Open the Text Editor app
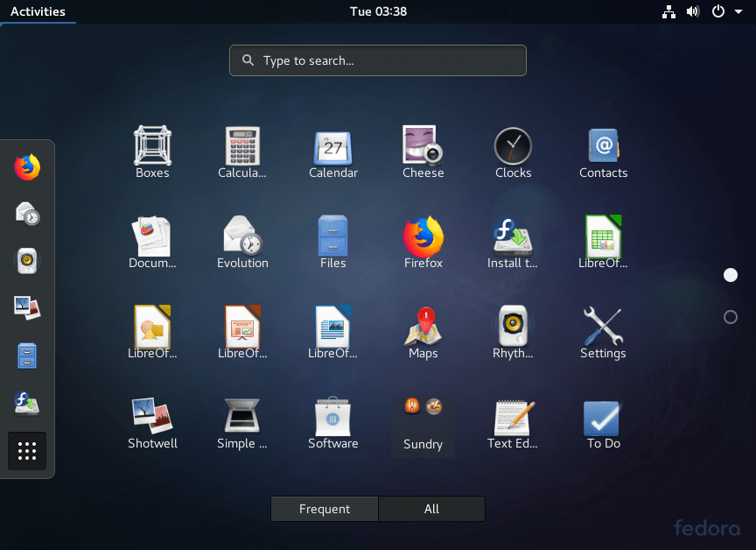The image size is (756, 550). pyautogui.click(x=513, y=423)
